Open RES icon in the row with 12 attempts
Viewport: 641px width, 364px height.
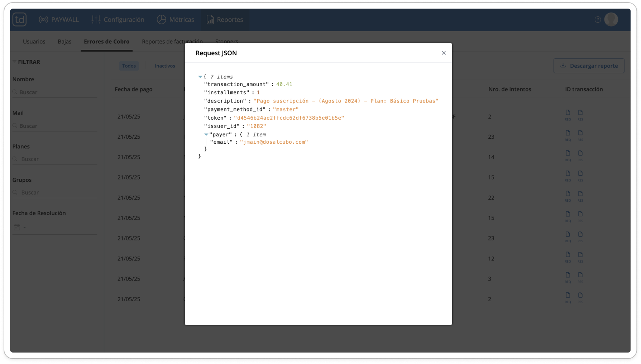(580, 257)
